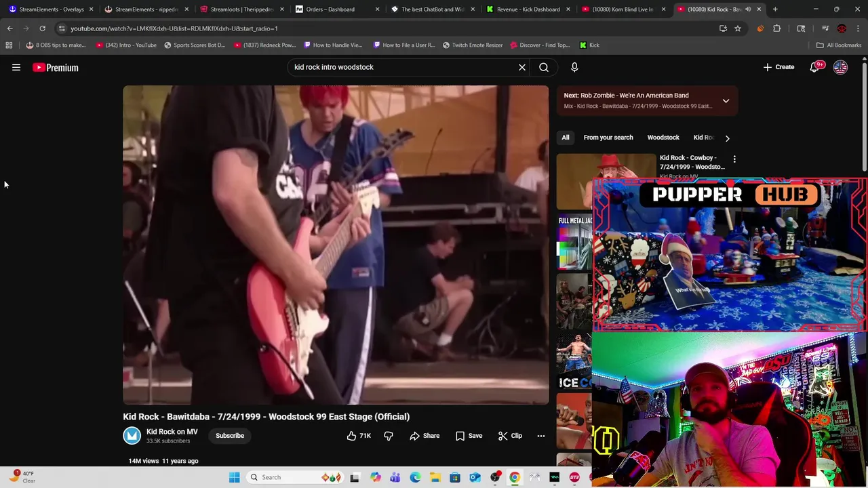Open the YouTube notifications bell
This screenshot has height=488, width=868.
click(x=814, y=67)
